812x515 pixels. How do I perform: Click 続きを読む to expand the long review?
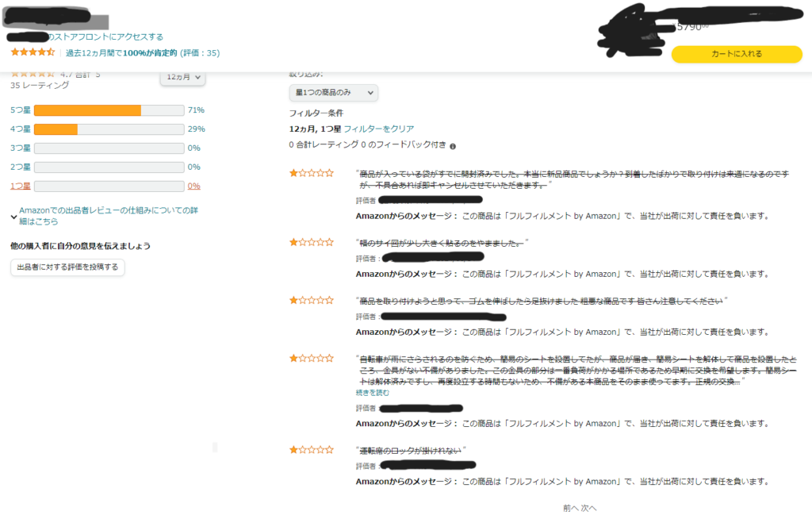coord(373,392)
